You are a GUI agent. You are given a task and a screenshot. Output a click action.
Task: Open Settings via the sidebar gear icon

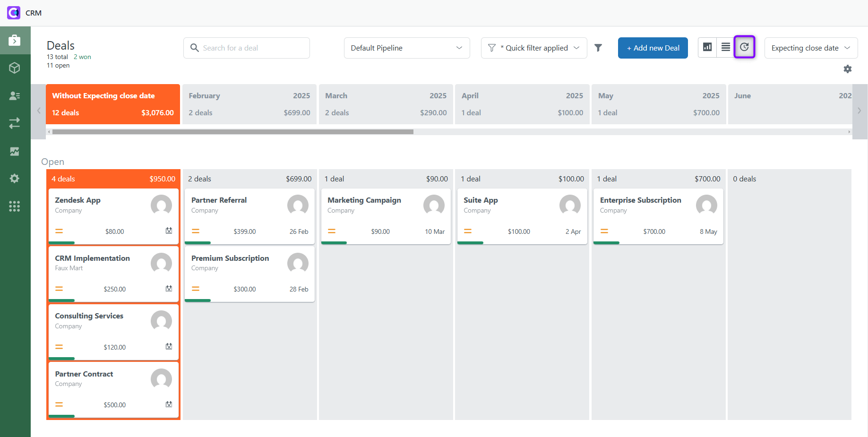(15, 178)
